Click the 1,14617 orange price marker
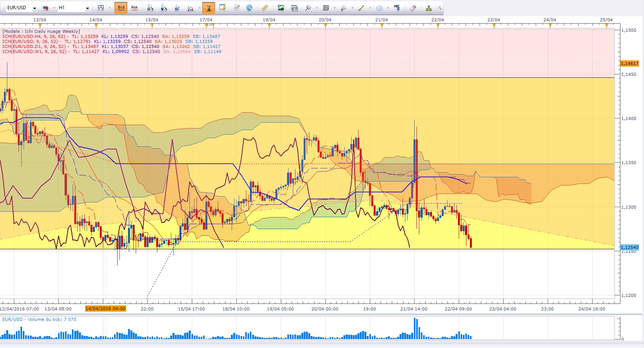This screenshot has height=348, width=644. (x=629, y=63)
